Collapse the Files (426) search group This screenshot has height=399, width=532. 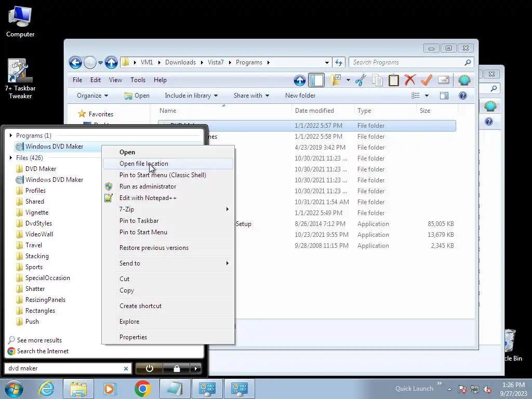(11, 158)
